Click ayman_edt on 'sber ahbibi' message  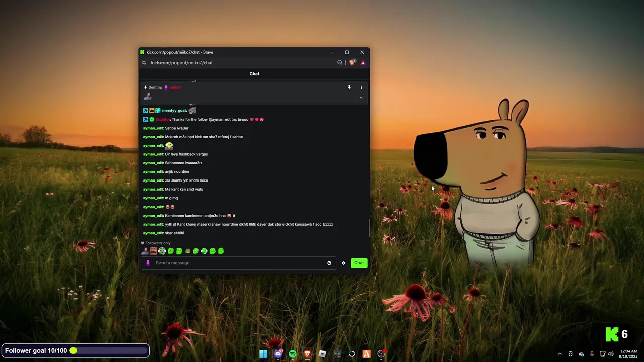click(x=153, y=233)
